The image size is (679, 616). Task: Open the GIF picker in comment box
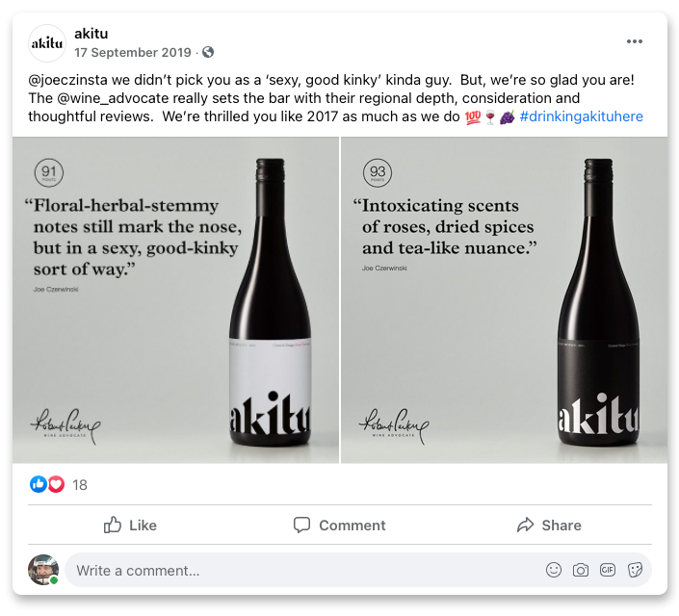click(x=608, y=570)
